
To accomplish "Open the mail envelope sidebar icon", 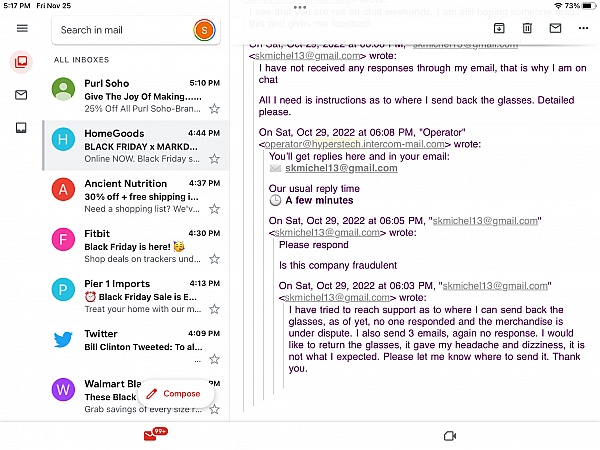I will pos(21,95).
